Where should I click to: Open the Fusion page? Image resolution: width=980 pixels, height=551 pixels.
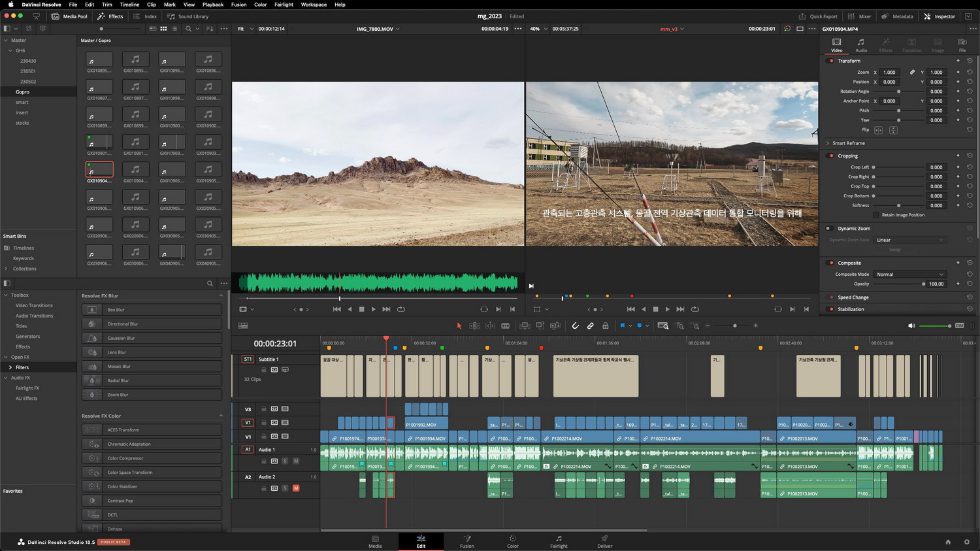(x=466, y=542)
